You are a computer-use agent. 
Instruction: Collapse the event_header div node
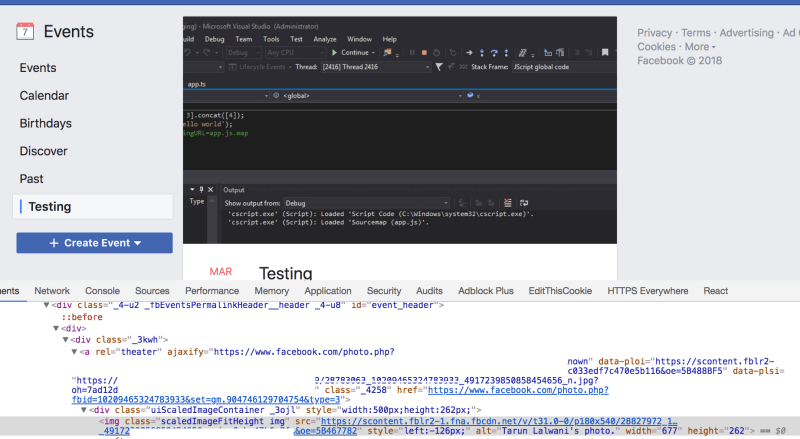[x=46, y=305]
